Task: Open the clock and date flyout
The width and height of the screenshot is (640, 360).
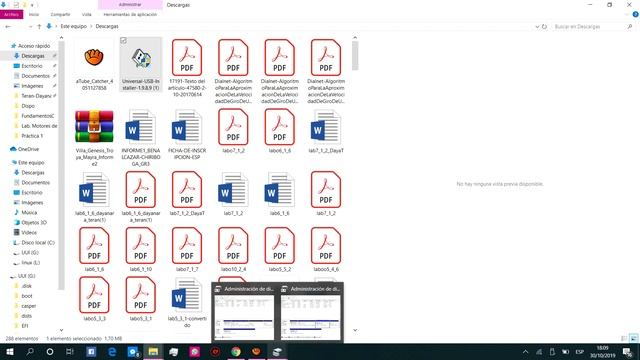Action: coord(602,351)
